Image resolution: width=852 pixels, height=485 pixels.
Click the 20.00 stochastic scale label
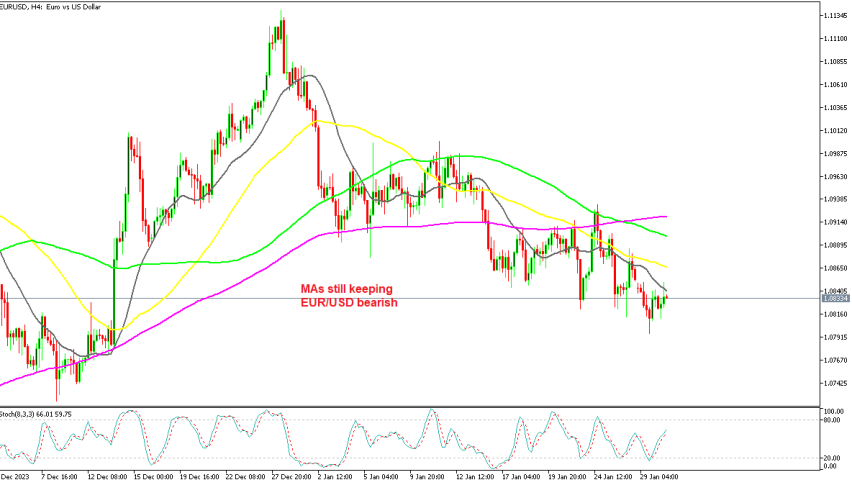[x=834, y=458]
